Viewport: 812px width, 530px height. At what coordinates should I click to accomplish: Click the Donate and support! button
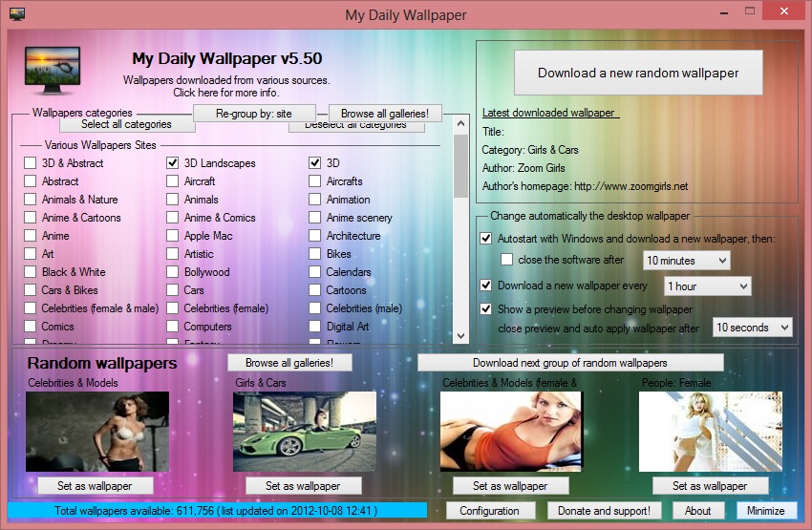point(603,511)
